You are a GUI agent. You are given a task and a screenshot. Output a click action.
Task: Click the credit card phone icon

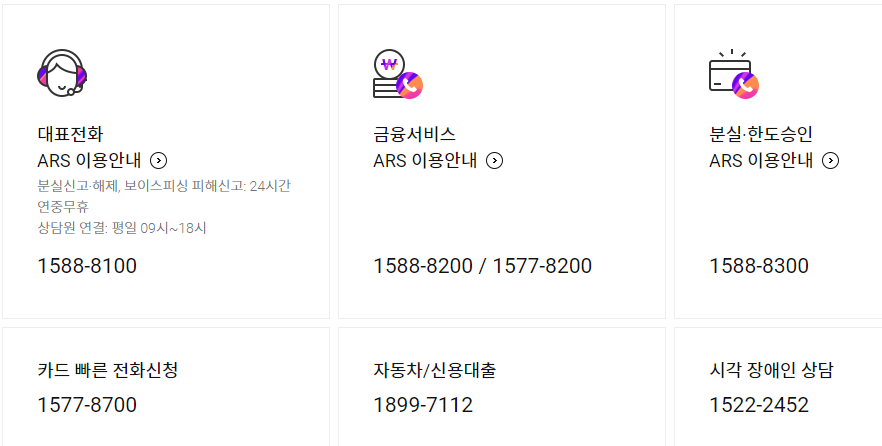pos(734,74)
